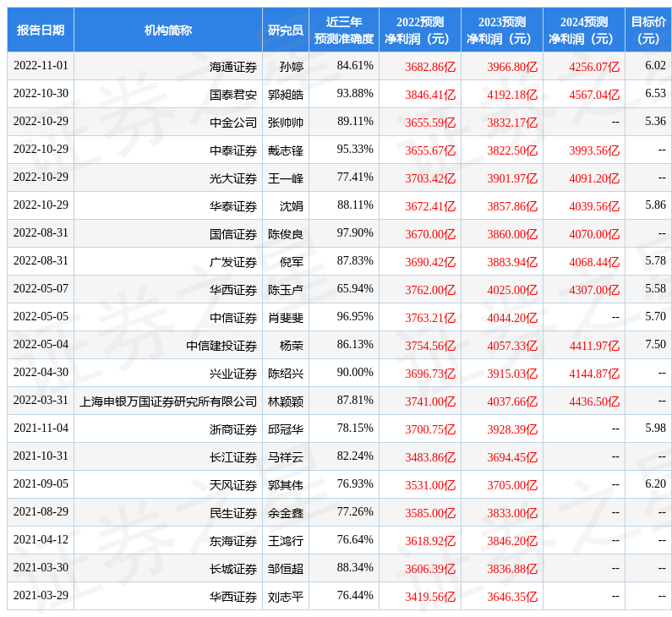
Task: Click institution name 东海证券
Action: point(233,540)
